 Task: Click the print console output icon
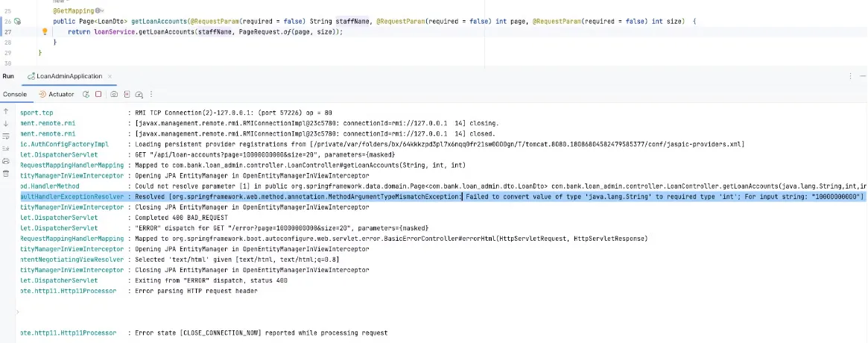pyautogui.click(x=6, y=160)
